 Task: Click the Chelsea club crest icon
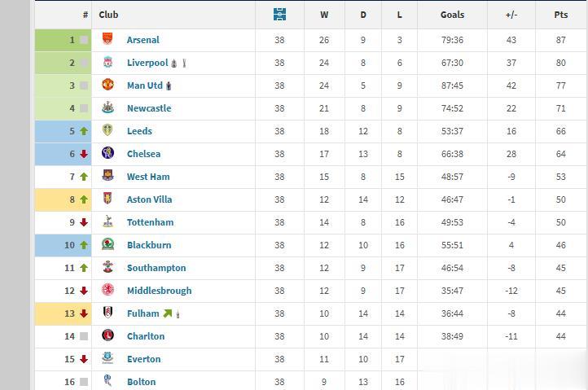point(108,153)
